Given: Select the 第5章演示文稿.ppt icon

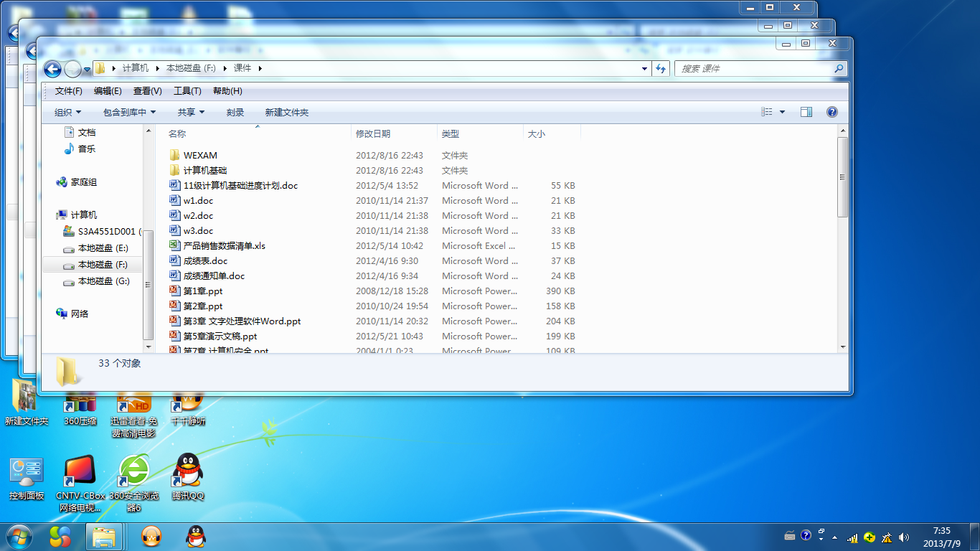Looking at the screenshot, I should [174, 336].
